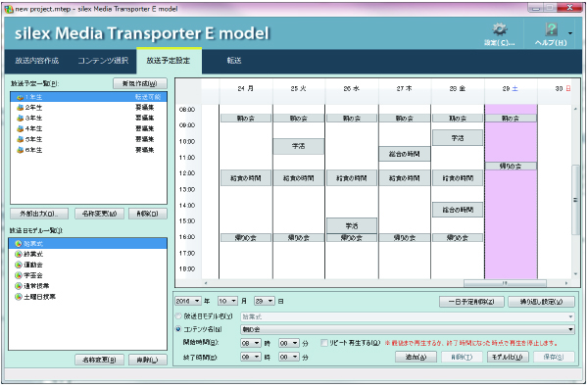Click the 始業式 day model icon
The width and height of the screenshot is (588, 387).
pos(19,244)
